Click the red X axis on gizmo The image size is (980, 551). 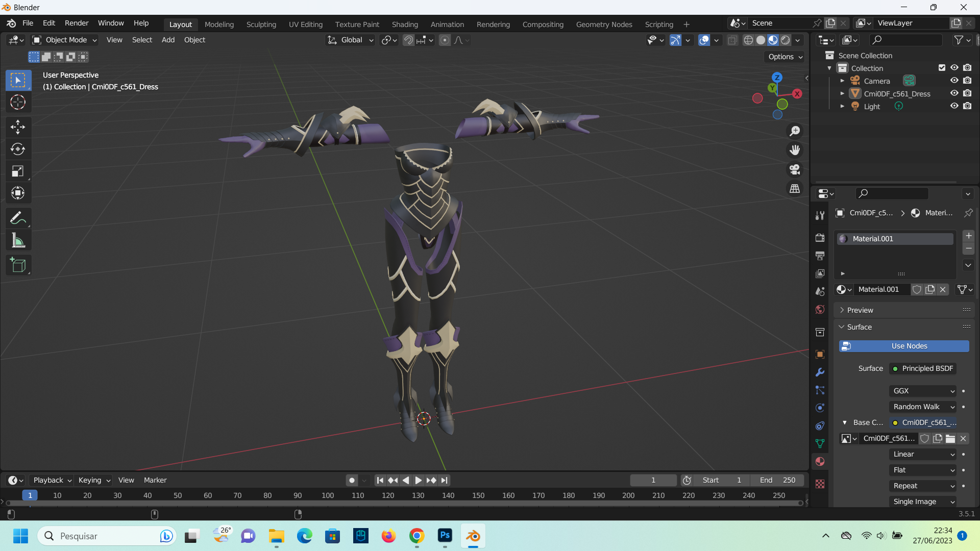coord(797,94)
